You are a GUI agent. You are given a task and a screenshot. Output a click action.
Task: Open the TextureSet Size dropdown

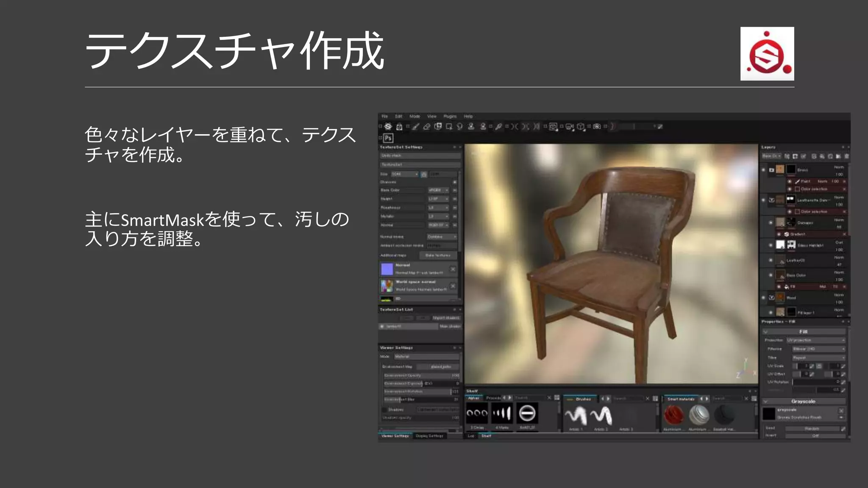(405, 174)
